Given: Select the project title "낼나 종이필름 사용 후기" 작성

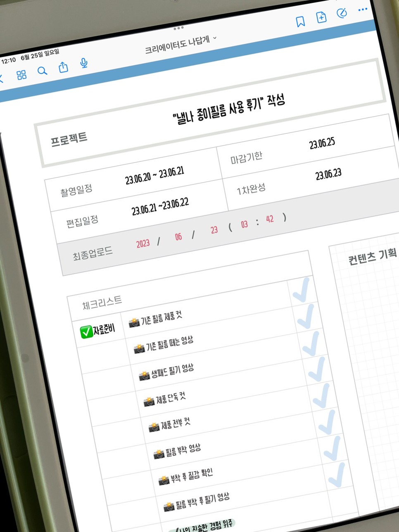Looking at the screenshot, I should pyautogui.click(x=229, y=110).
